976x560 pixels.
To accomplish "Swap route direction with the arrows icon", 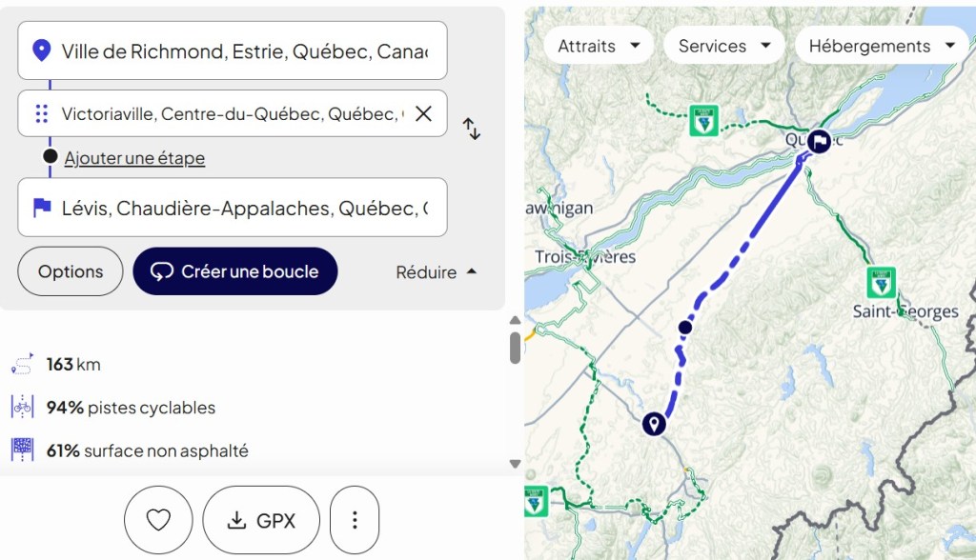I will (x=472, y=129).
